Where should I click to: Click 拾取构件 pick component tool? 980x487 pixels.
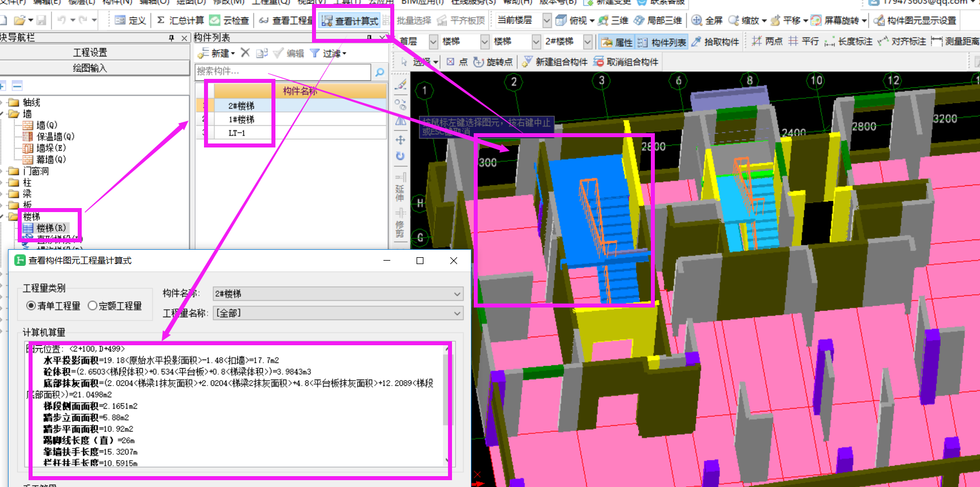715,42
